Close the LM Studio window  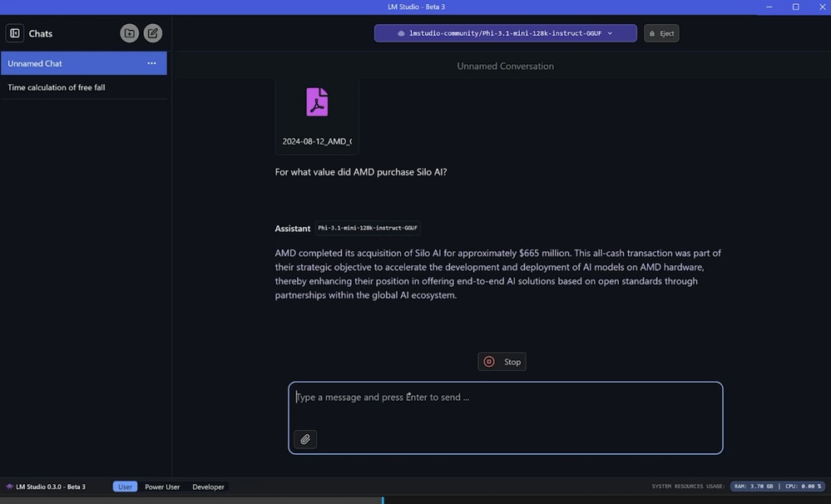822,7
